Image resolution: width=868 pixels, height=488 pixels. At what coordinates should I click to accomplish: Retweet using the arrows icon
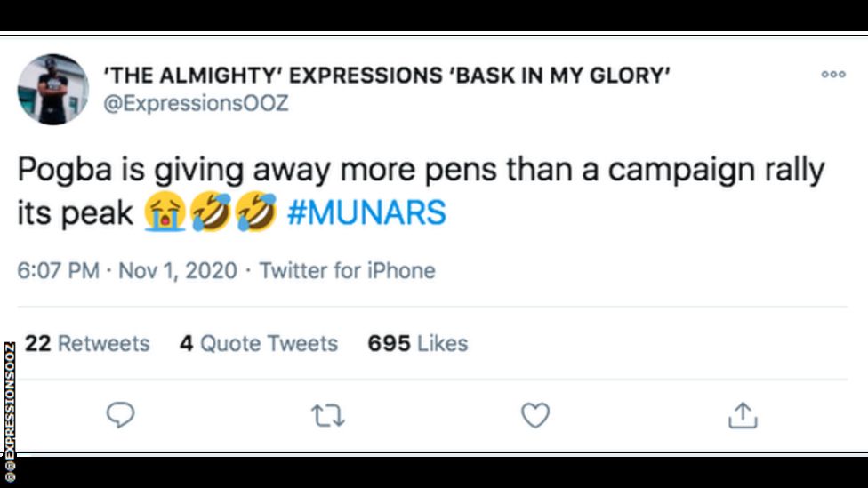[327, 415]
